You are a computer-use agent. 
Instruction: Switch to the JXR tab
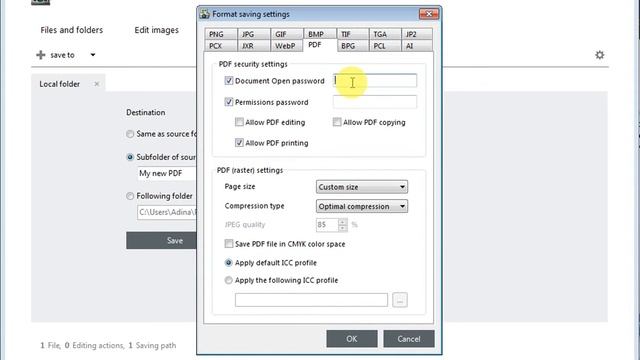point(253,46)
